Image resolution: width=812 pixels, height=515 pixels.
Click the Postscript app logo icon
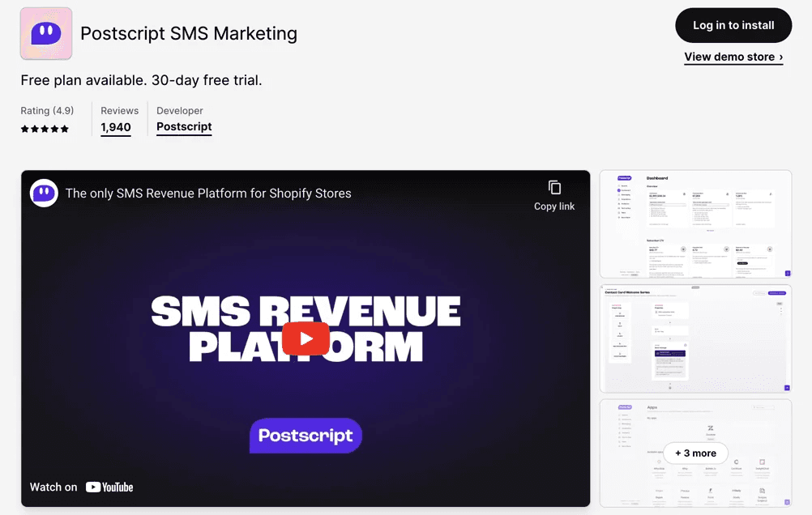pos(46,34)
